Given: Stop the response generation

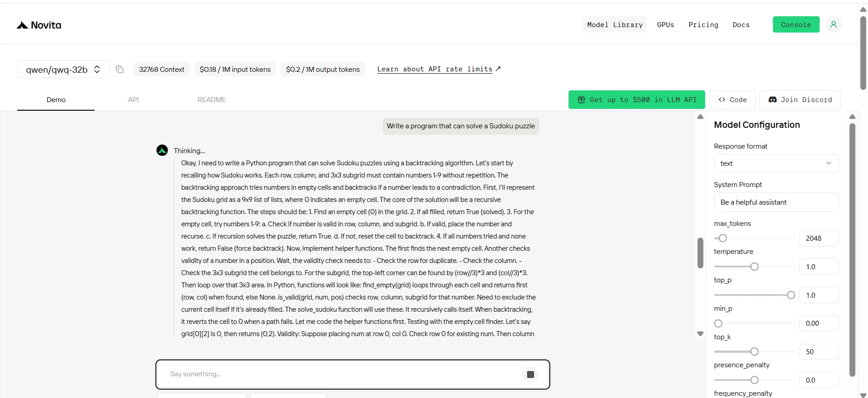Looking at the screenshot, I should click(531, 375).
